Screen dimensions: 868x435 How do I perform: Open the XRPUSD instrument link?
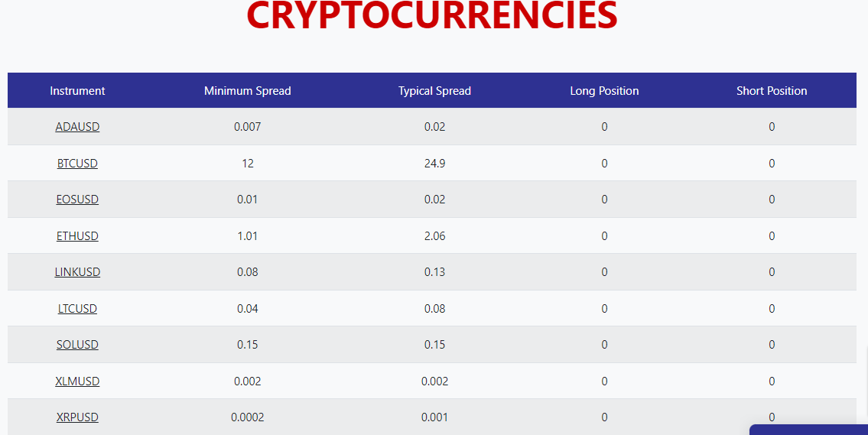click(x=77, y=417)
